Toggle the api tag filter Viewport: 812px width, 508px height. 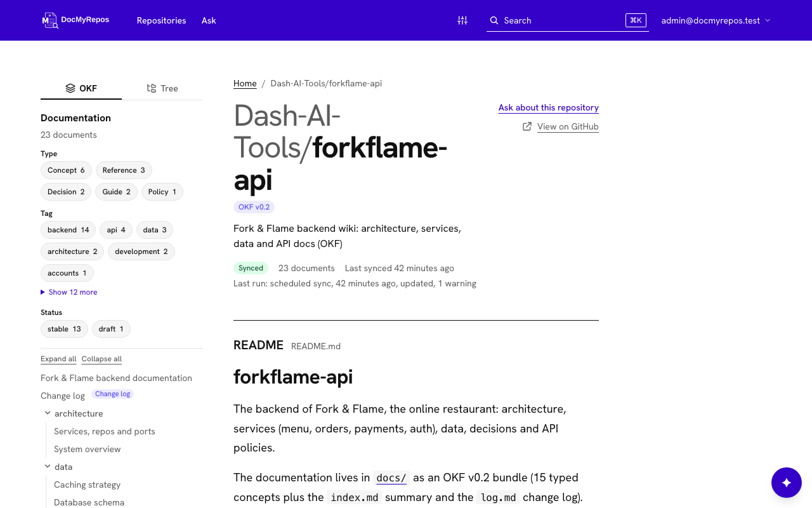point(116,230)
